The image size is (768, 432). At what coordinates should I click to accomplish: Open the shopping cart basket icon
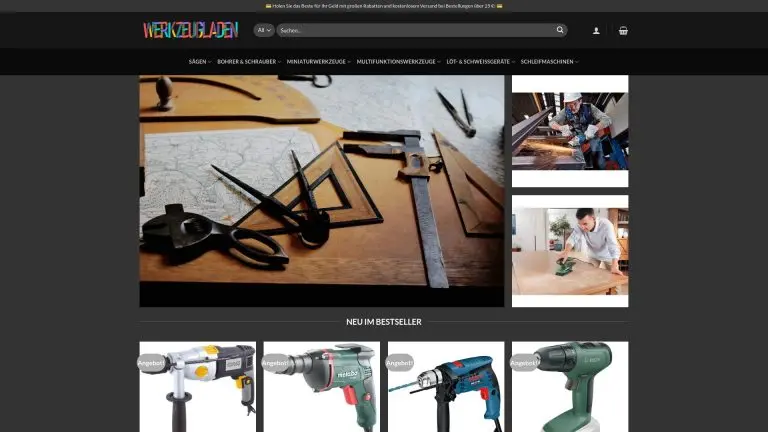click(x=623, y=30)
